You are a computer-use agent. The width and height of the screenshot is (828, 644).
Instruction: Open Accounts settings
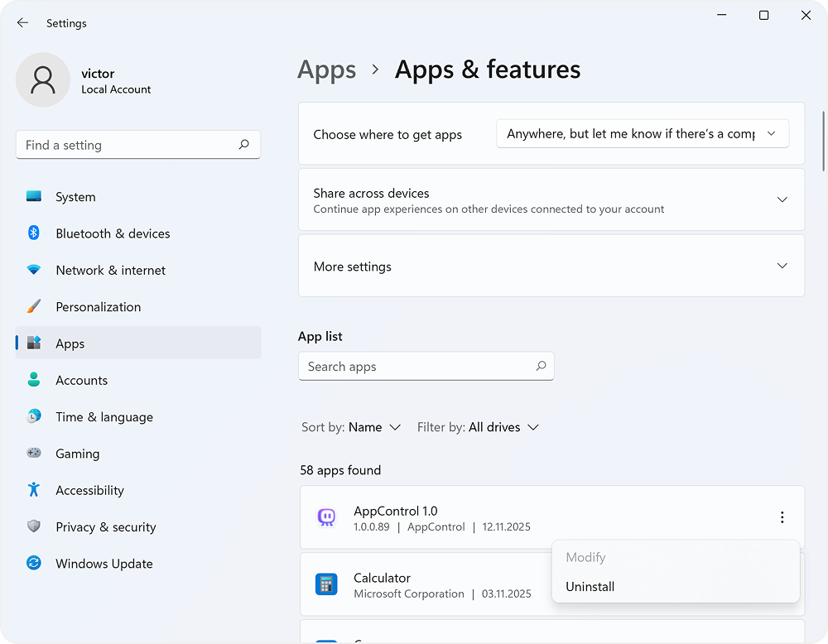pyautogui.click(x=81, y=380)
